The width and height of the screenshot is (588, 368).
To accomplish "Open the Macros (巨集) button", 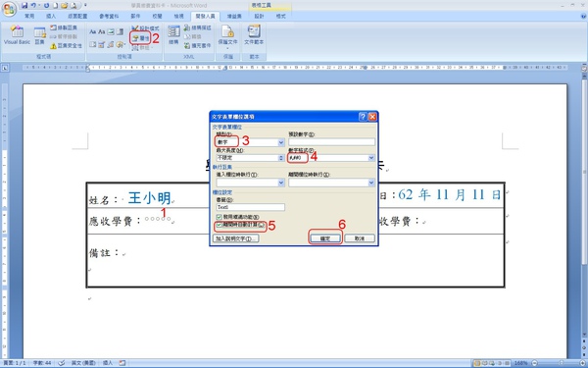I will click(40, 35).
